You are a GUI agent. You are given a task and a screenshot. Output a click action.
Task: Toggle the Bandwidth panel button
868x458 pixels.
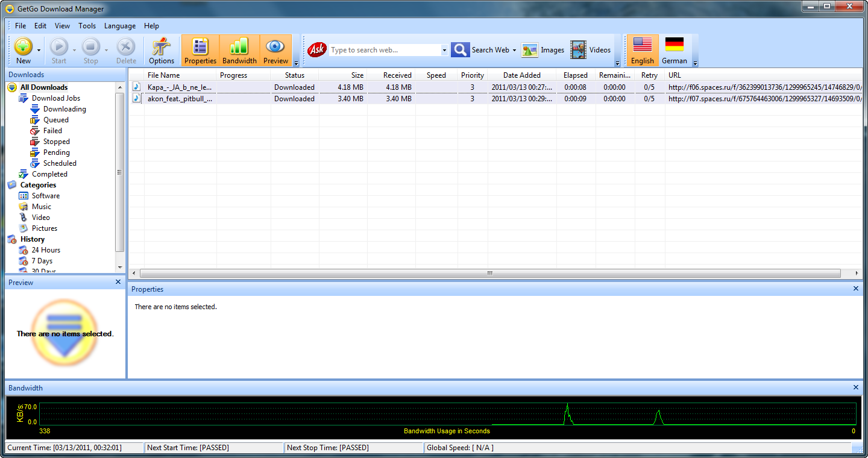click(x=239, y=51)
